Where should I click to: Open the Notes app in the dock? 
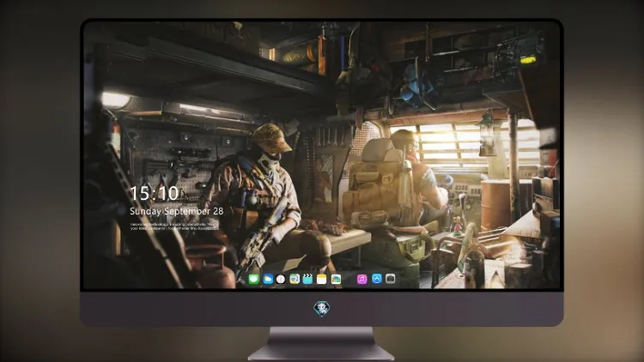click(x=322, y=279)
